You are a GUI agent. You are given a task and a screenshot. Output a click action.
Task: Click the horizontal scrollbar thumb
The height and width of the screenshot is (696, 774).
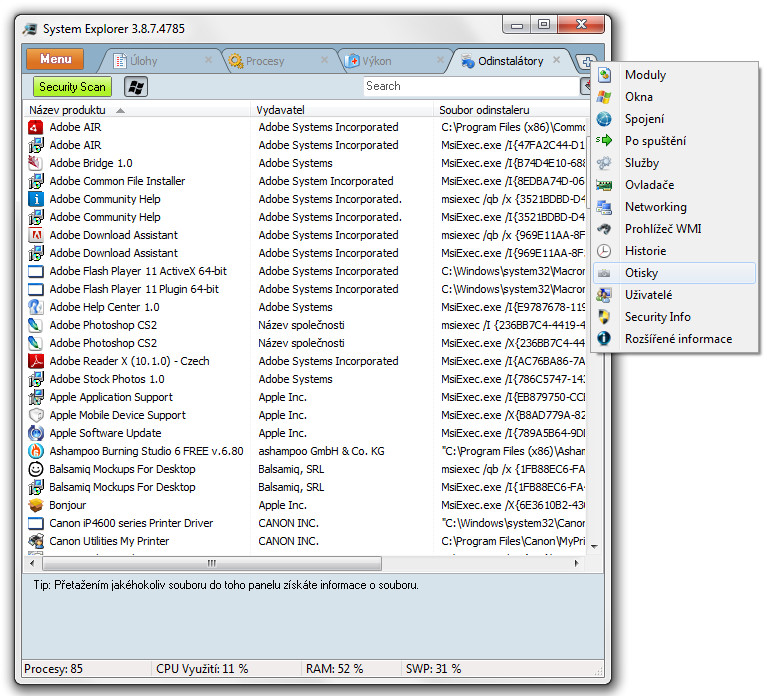pyautogui.click(x=212, y=563)
